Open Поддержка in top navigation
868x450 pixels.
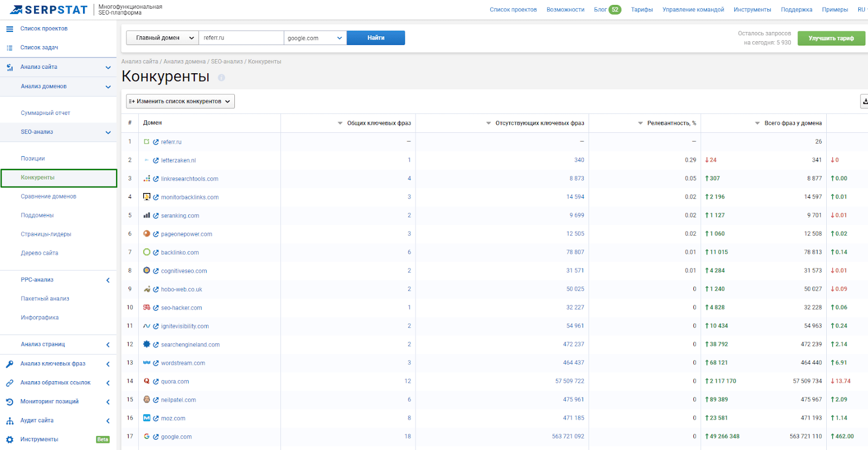(796, 10)
